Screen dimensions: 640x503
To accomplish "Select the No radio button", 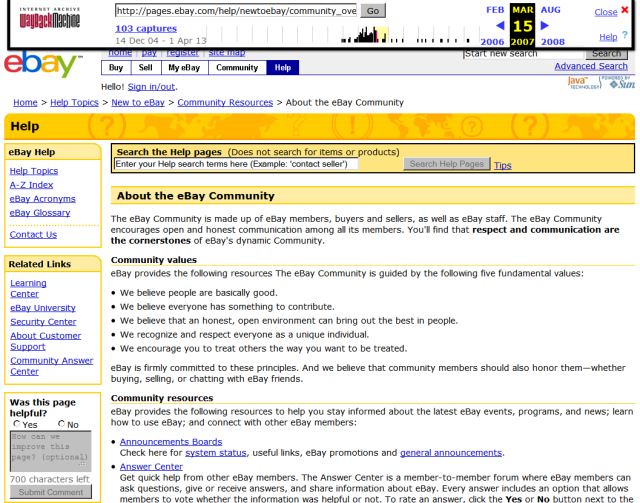I will click(62, 425).
